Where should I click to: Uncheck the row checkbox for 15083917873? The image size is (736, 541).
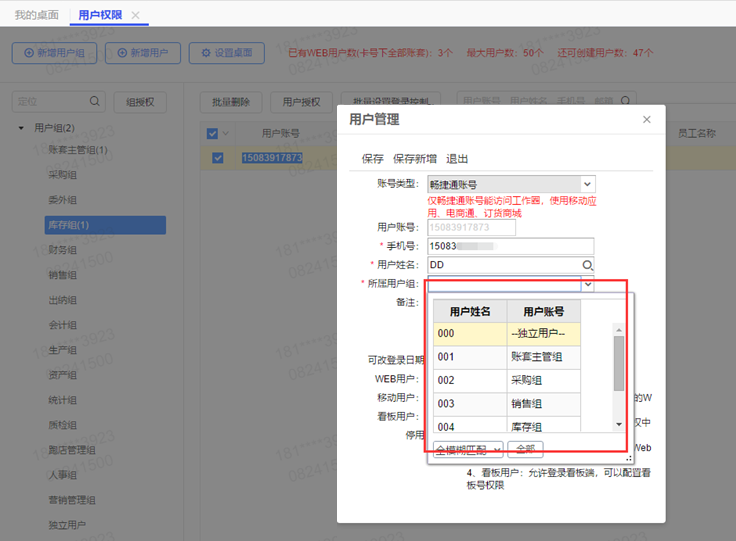[x=217, y=157]
